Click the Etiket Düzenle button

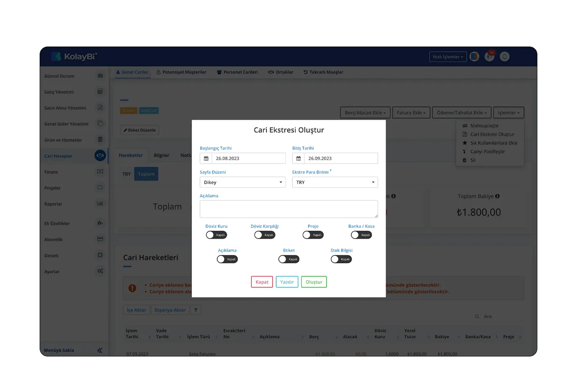(x=140, y=130)
